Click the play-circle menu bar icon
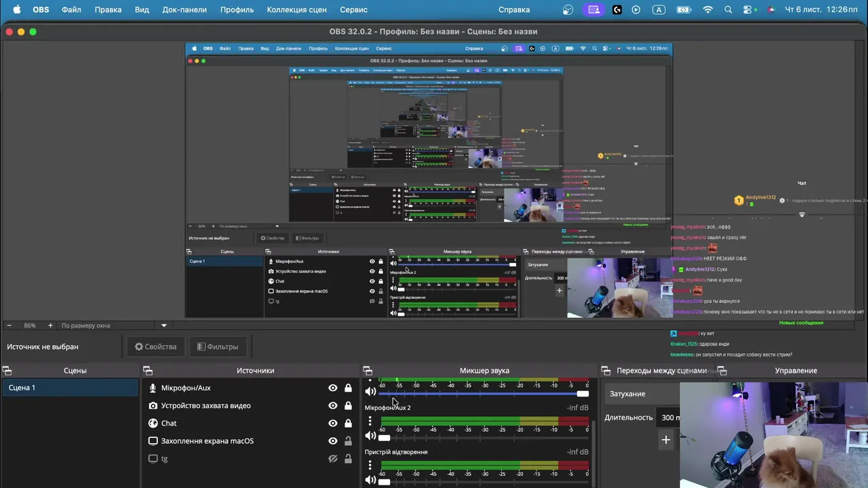 coord(636,9)
